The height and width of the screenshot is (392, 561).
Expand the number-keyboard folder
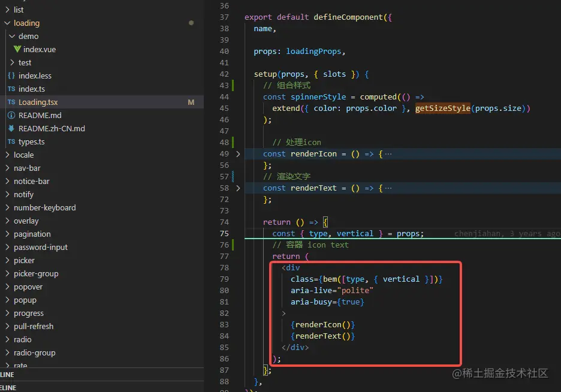pyautogui.click(x=7, y=208)
